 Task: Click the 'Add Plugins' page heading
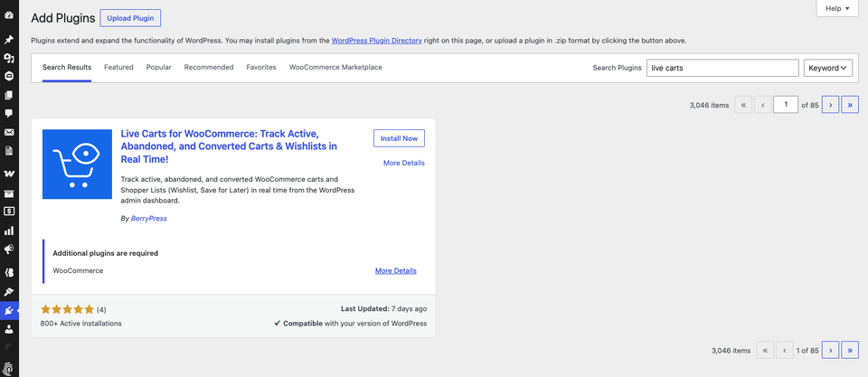pos(63,18)
